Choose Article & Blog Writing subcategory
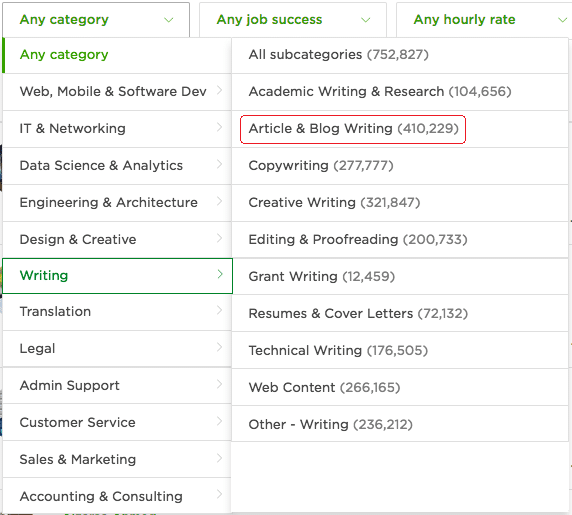The width and height of the screenshot is (572, 515). 353,129
